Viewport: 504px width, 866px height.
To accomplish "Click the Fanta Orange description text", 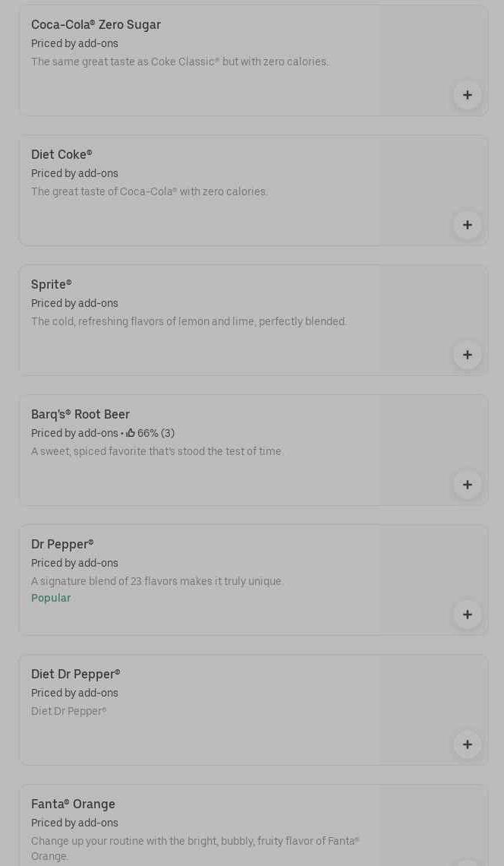I will click(195, 849).
